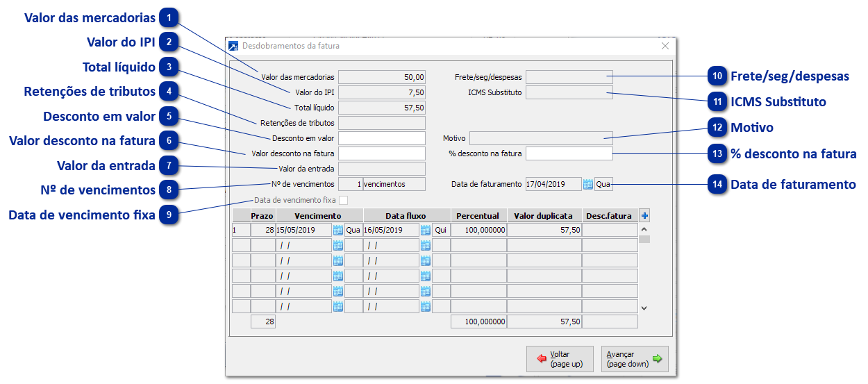Click the Data fluxo date cell 16/05/2019
Viewport: 868px width, 384px height.
(391, 230)
